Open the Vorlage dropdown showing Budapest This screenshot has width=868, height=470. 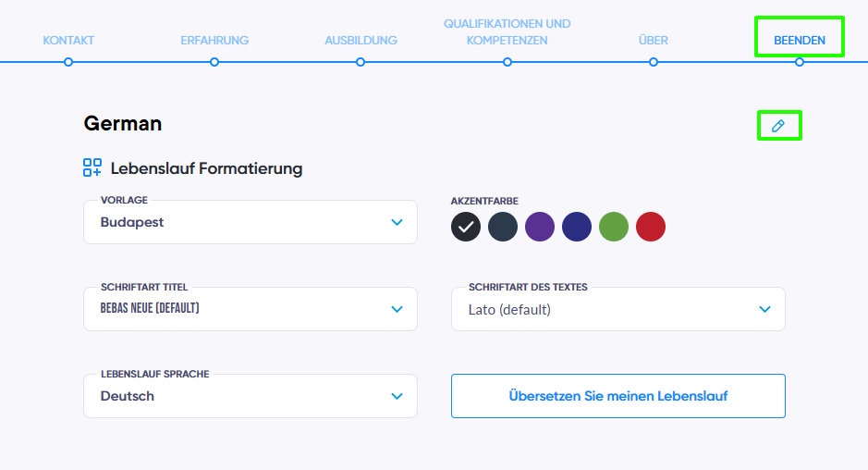[251, 222]
